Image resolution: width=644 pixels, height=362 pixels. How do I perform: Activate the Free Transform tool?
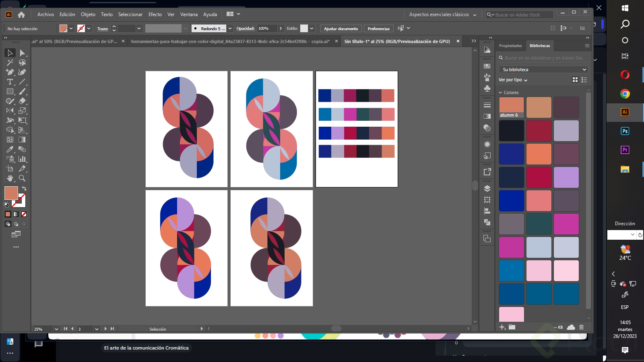point(23,120)
